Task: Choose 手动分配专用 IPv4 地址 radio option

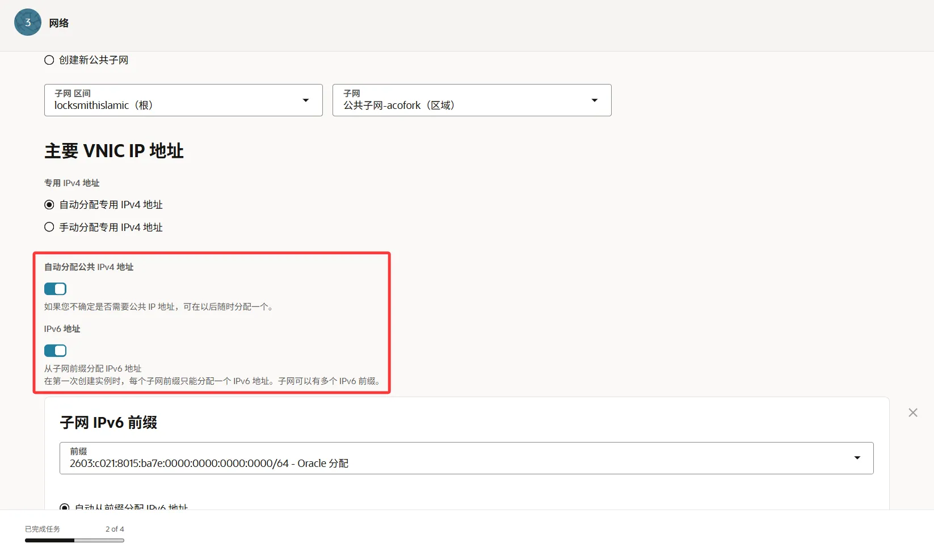Action: pyautogui.click(x=49, y=228)
